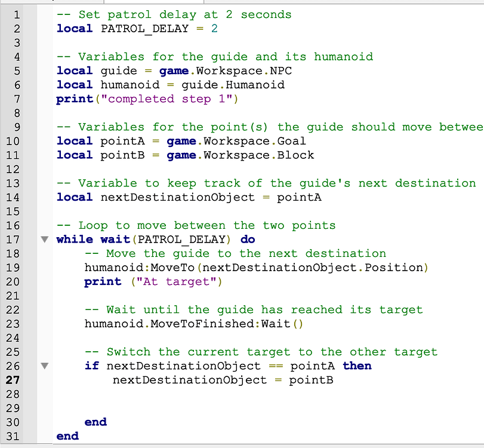Click comment 'Switch the current target to the other target'
Image resolution: width=484 pixels, height=448 pixels.
261,352
